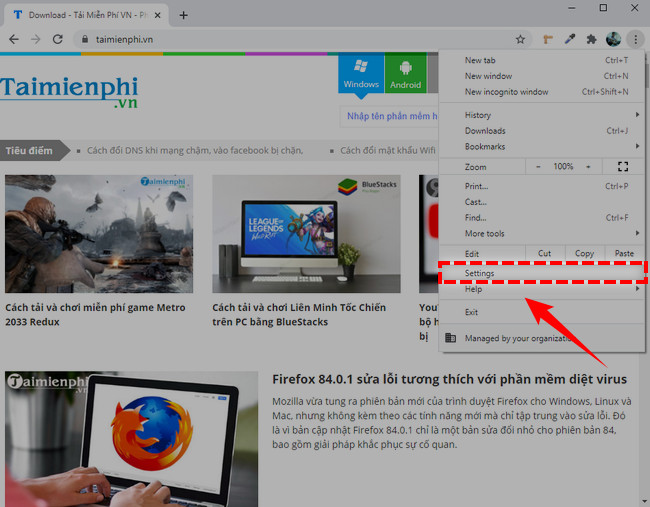Image resolution: width=650 pixels, height=507 pixels.
Task: Open Downloads from the menu
Action: 542,131
